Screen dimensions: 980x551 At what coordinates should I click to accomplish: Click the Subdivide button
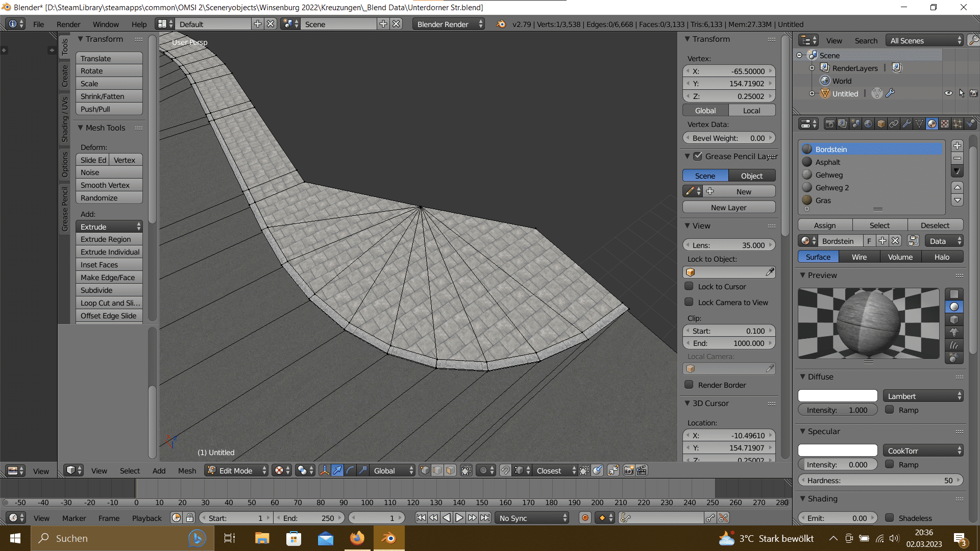109,290
